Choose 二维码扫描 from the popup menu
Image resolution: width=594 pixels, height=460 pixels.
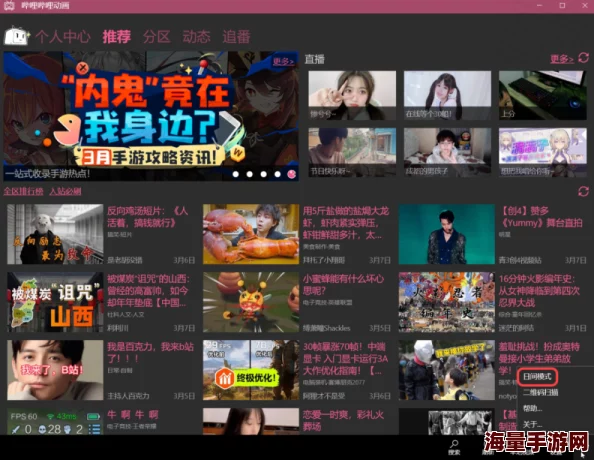tap(540, 393)
